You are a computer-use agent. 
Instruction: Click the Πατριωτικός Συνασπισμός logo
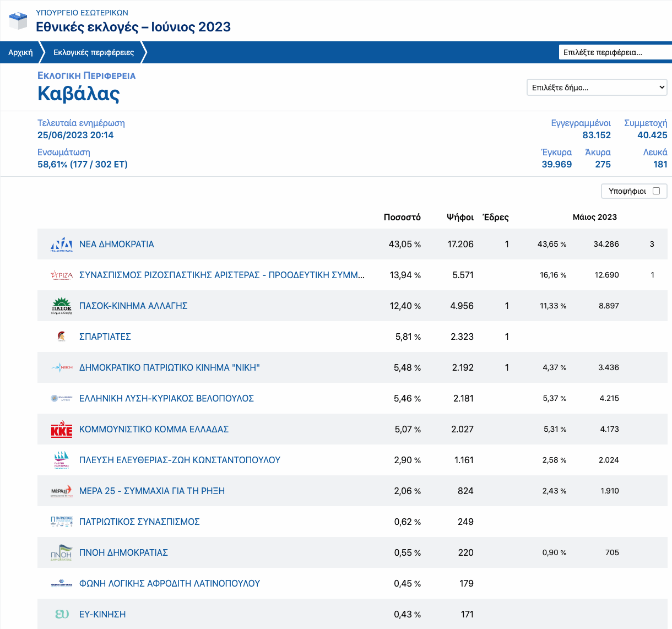62,522
